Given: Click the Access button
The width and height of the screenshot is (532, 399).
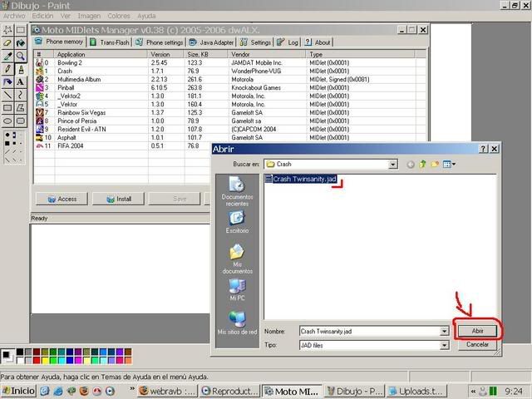Looking at the screenshot, I should click(62, 199).
